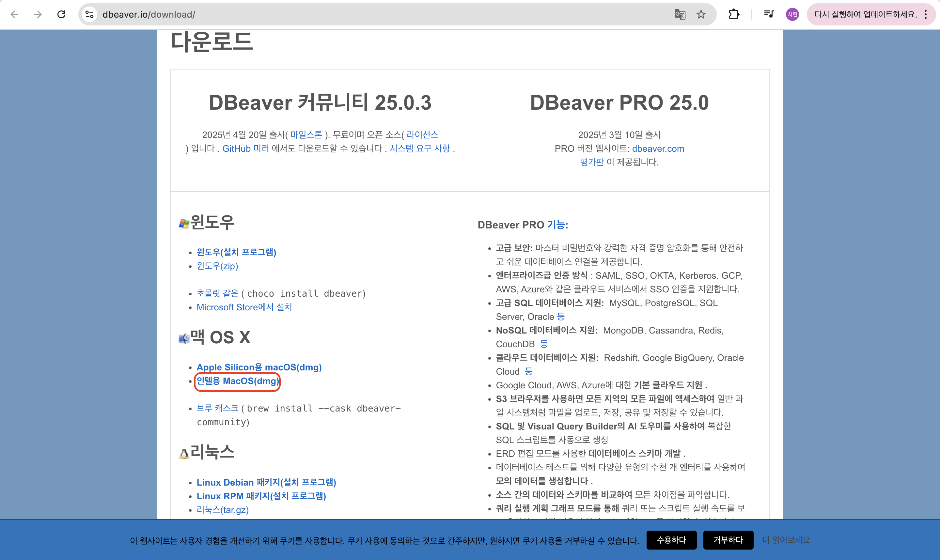Open Microsoft Store에서 설치 link
Screen dimensions: 940x560
(x=244, y=307)
